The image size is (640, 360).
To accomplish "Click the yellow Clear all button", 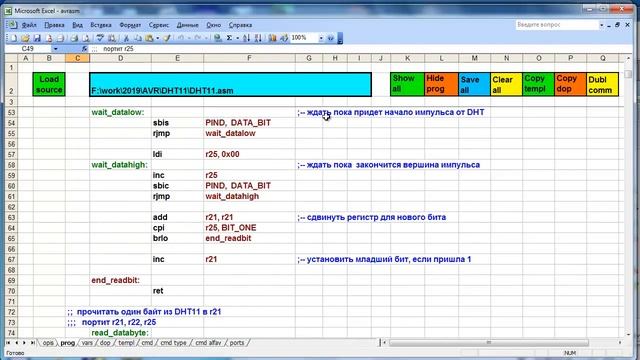I will (506, 84).
